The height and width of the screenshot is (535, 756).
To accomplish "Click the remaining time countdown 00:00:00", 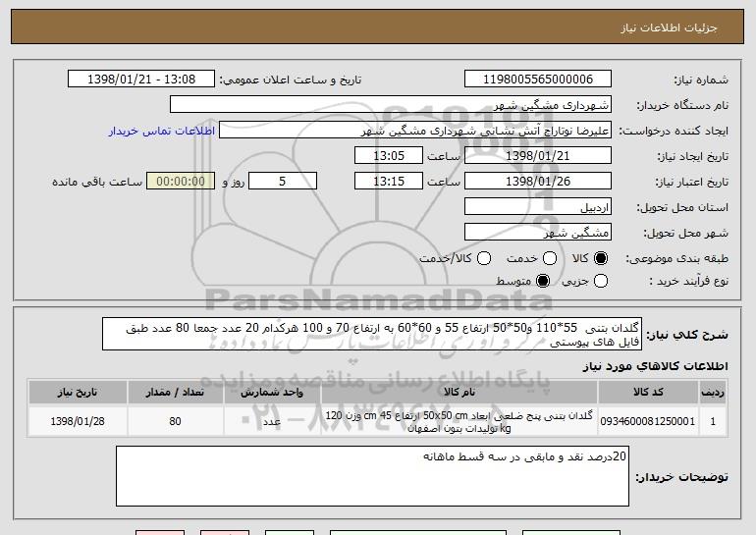I will pyautogui.click(x=181, y=182).
